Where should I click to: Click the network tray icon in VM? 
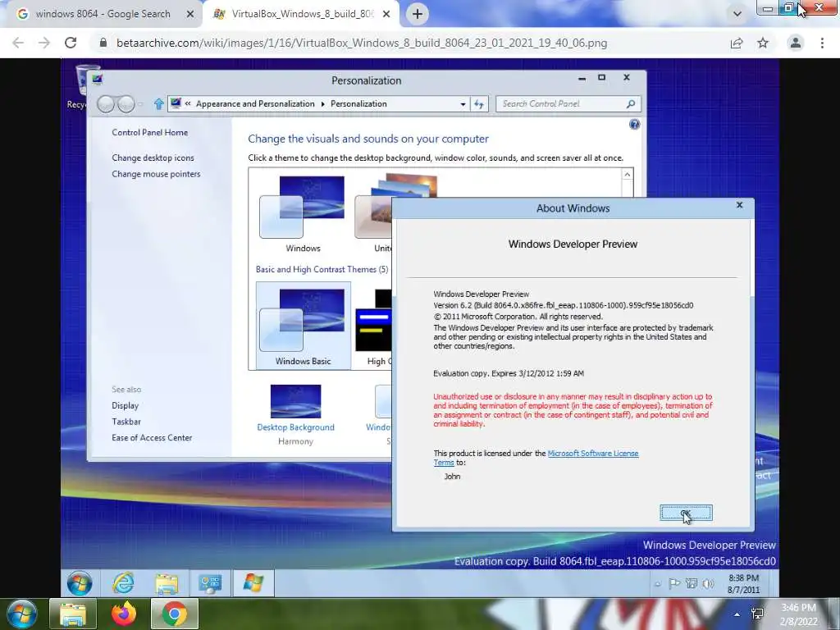pos(691,583)
